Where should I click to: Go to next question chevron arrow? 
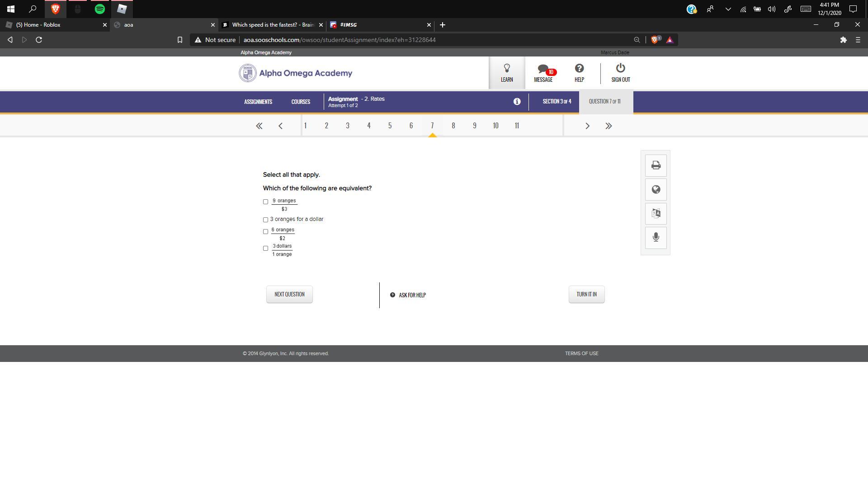pyautogui.click(x=587, y=126)
